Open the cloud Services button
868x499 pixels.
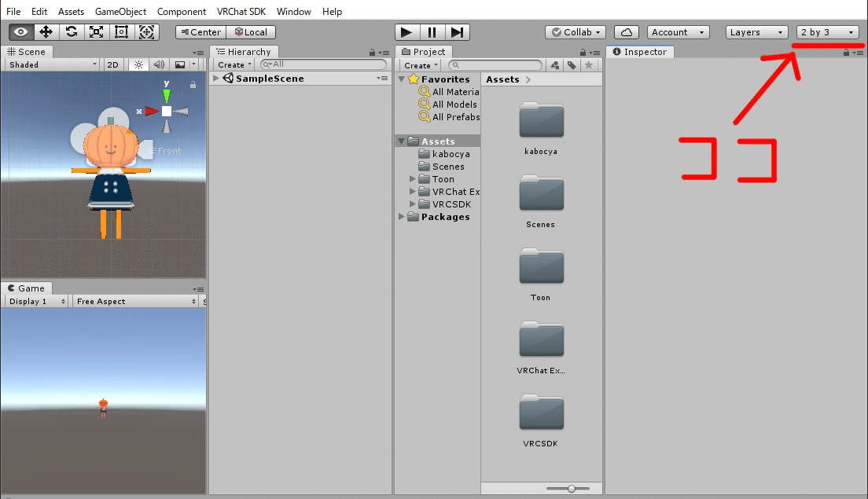pos(626,32)
